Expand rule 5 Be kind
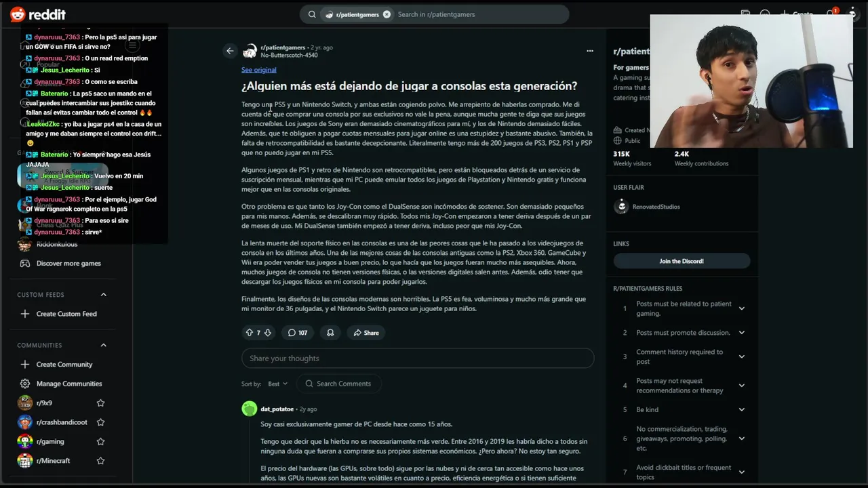Image resolution: width=868 pixels, height=488 pixels. (x=741, y=409)
